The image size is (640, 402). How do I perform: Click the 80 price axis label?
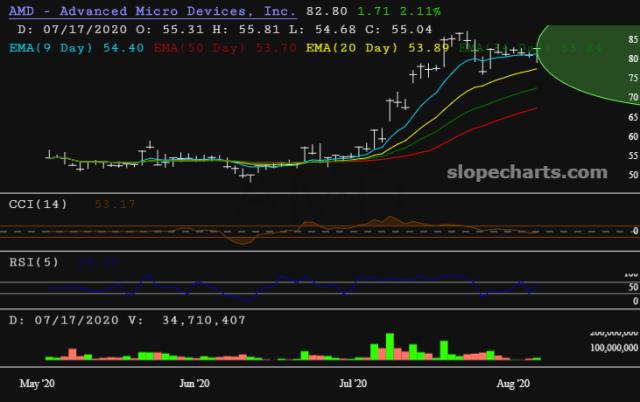pyautogui.click(x=633, y=59)
